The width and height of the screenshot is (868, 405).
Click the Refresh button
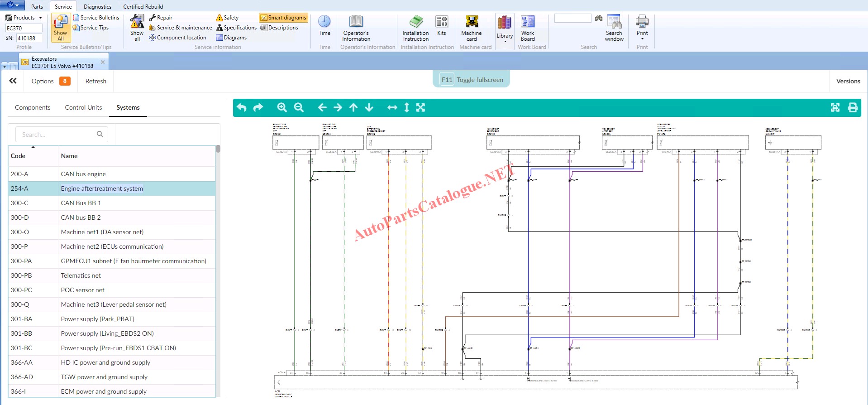(95, 81)
